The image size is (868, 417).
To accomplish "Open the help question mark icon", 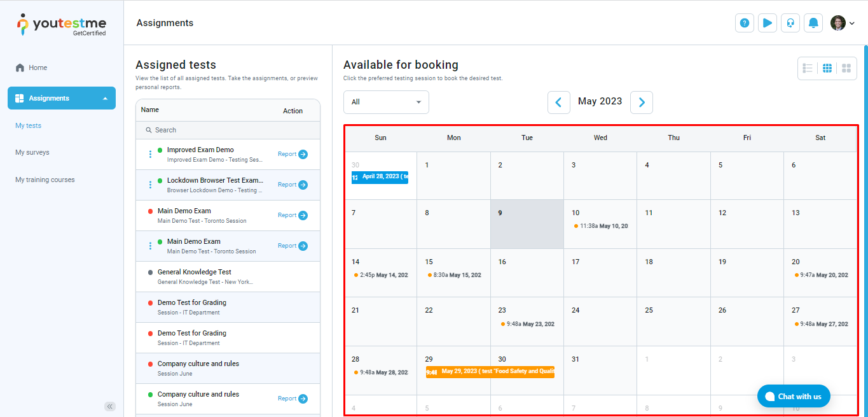I will pyautogui.click(x=745, y=23).
